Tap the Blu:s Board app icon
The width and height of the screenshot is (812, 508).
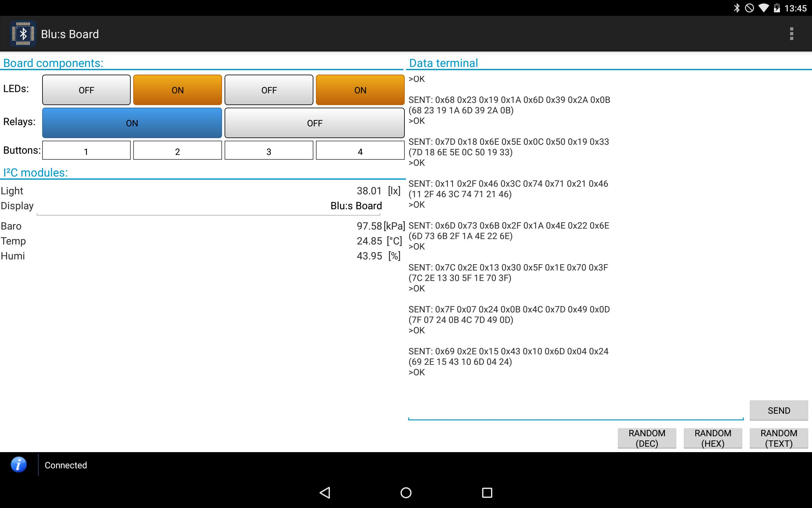click(x=23, y=34)
